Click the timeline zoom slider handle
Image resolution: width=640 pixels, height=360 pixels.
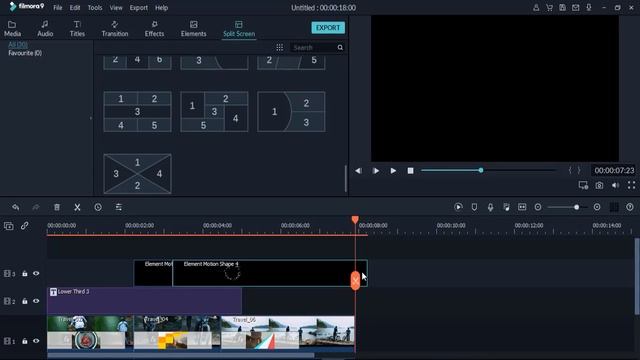[x=576, y=207]
